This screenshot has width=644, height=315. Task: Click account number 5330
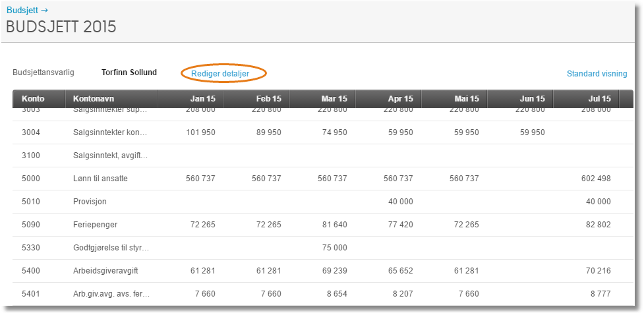[31, 248]
